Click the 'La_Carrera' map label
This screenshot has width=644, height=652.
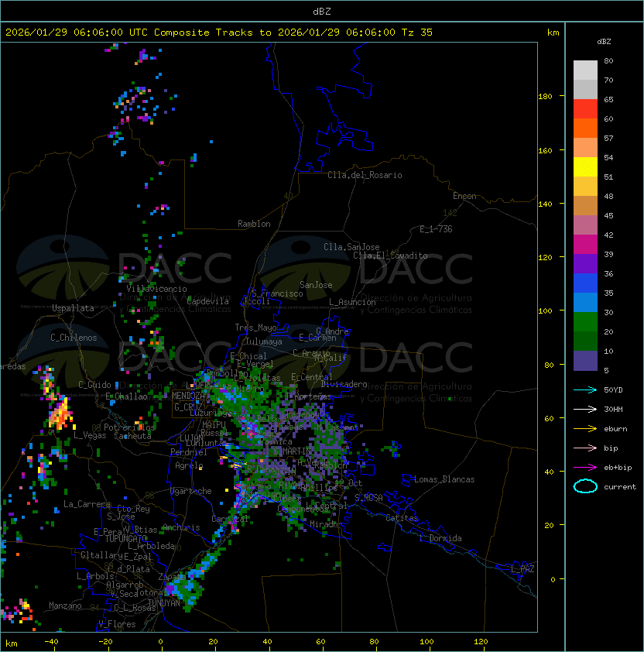pyautogui.click(x=87, y=504)
